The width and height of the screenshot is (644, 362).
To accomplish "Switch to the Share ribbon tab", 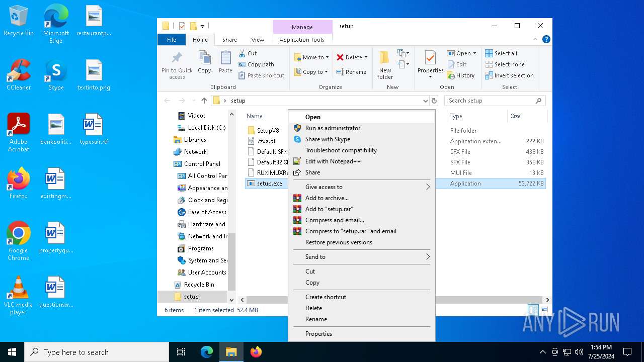I will 229,40.
